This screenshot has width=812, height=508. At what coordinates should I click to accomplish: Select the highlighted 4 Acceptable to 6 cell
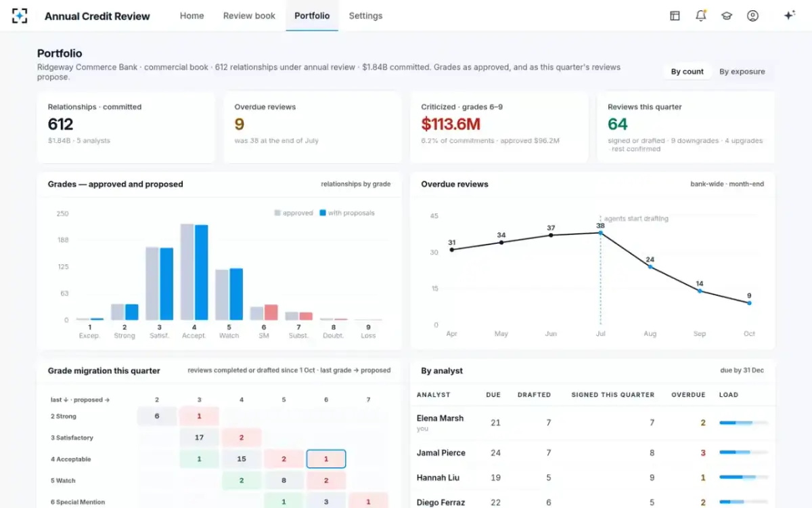[326, 459]
